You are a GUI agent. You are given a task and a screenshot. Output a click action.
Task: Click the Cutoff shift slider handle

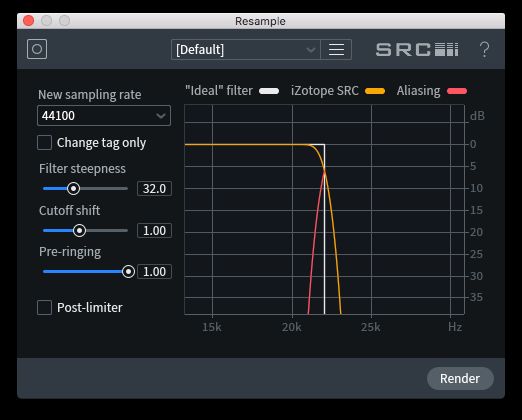click(79, 231)
